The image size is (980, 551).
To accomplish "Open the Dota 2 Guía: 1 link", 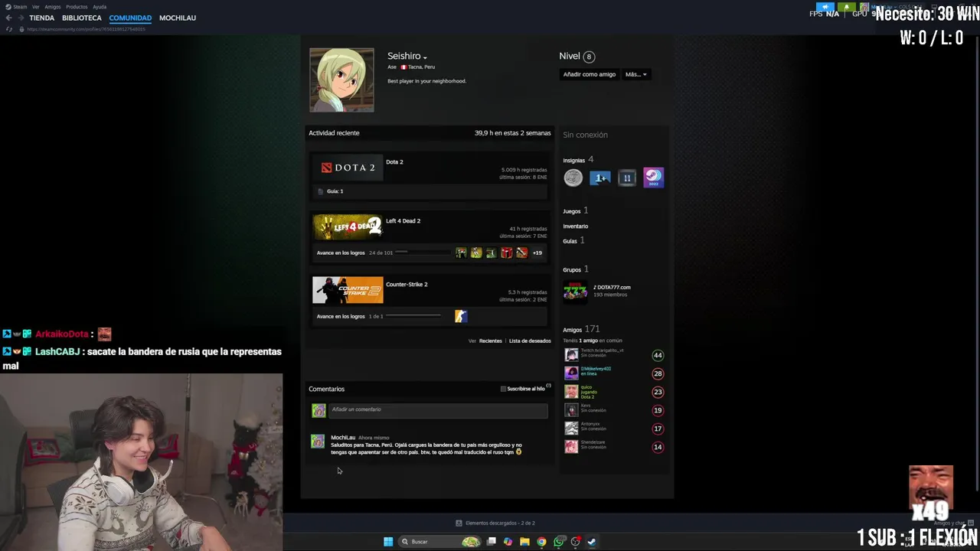I will [335, 191].
